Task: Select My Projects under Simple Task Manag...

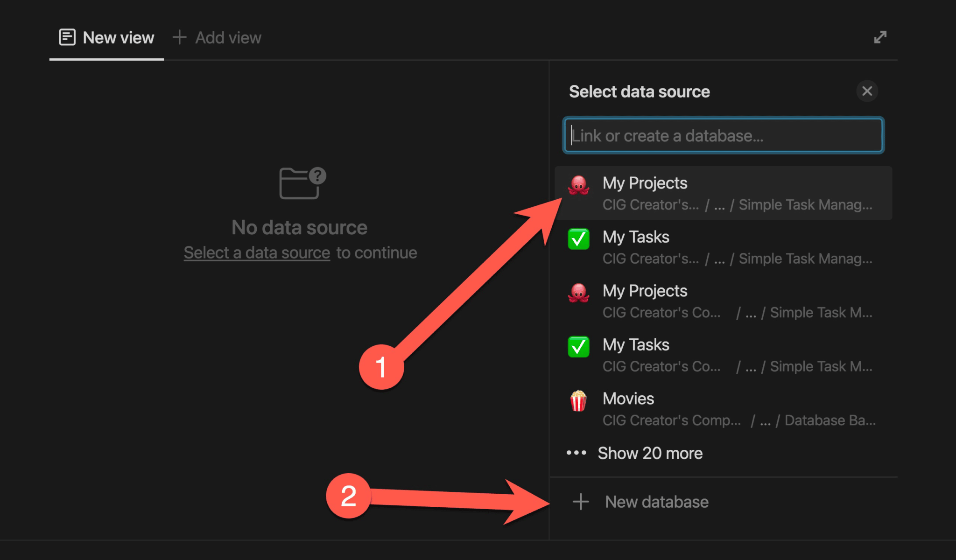Action: click(724, 193)
